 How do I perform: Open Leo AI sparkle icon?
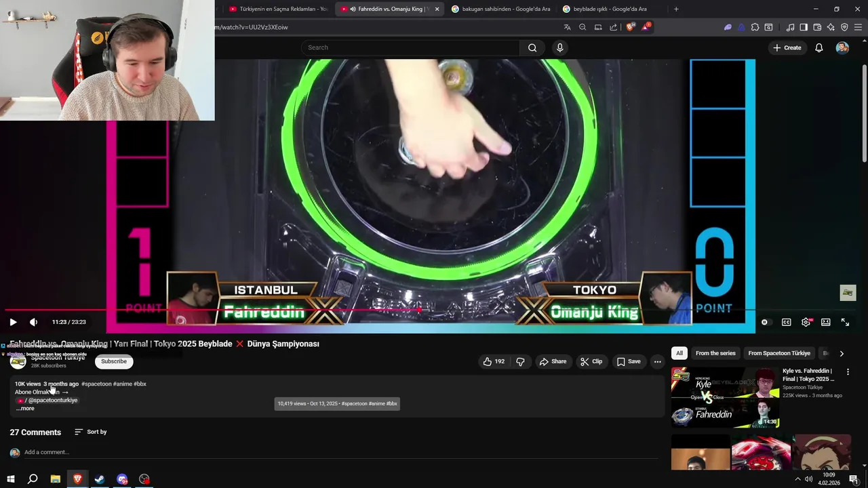coord(831,27)
